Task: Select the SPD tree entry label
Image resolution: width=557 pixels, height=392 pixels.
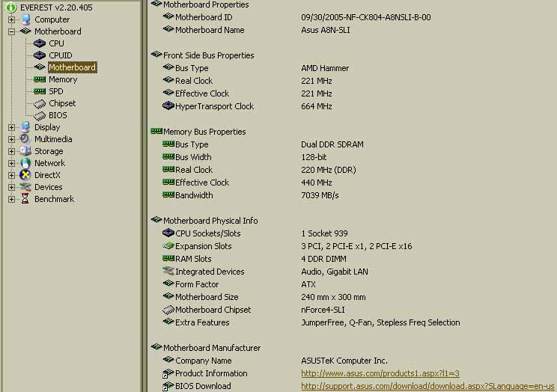Action: pos(55,91)
